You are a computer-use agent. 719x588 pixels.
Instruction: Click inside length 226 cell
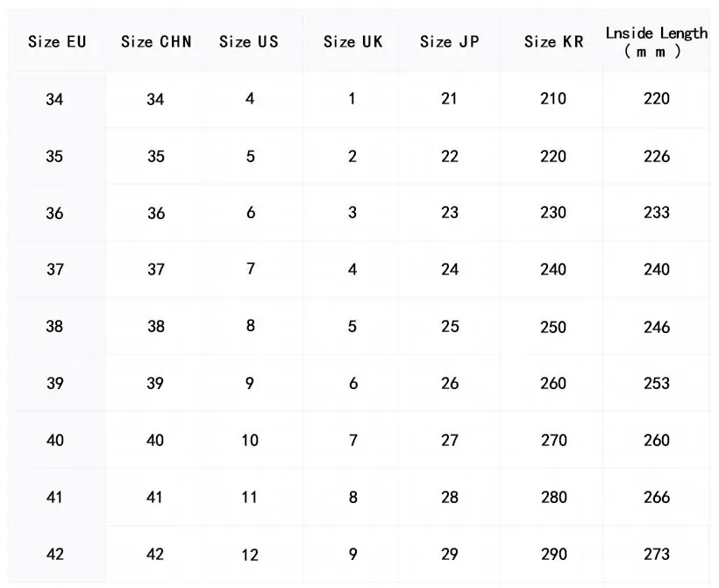coord(656,156)
